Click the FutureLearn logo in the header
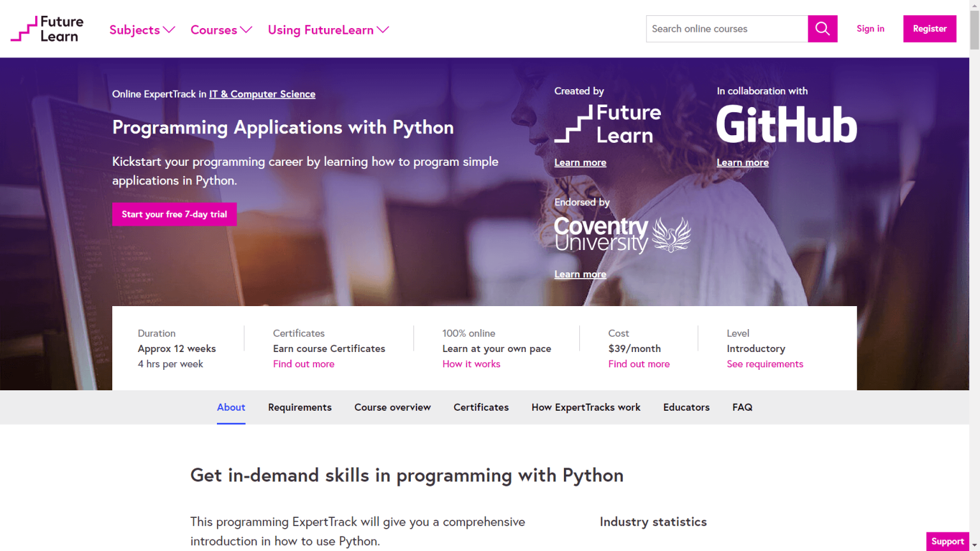 (47, 29)
